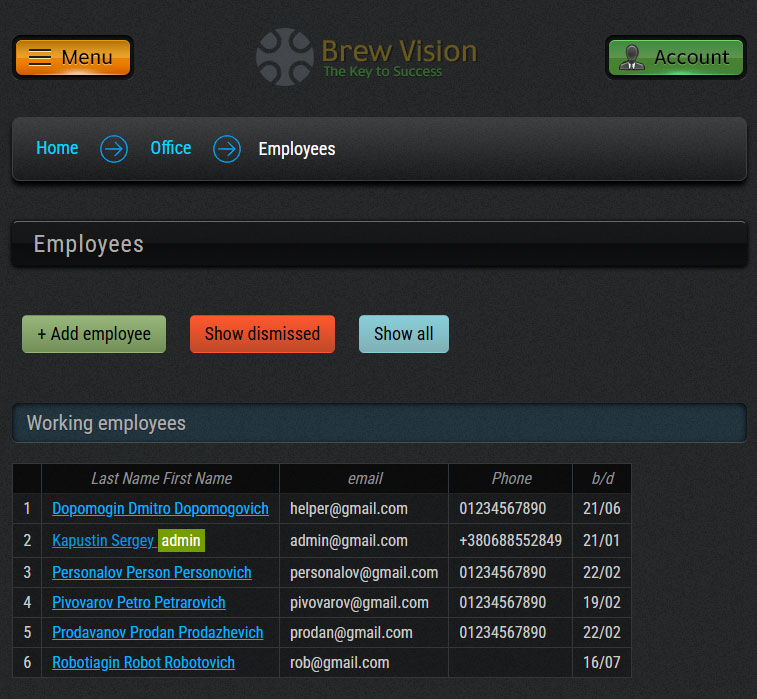Image resolution: width=757 pixels, height=699 pixels.
Task: Open Robotiagin Robot Robotovich's profile
Action: 143,663
